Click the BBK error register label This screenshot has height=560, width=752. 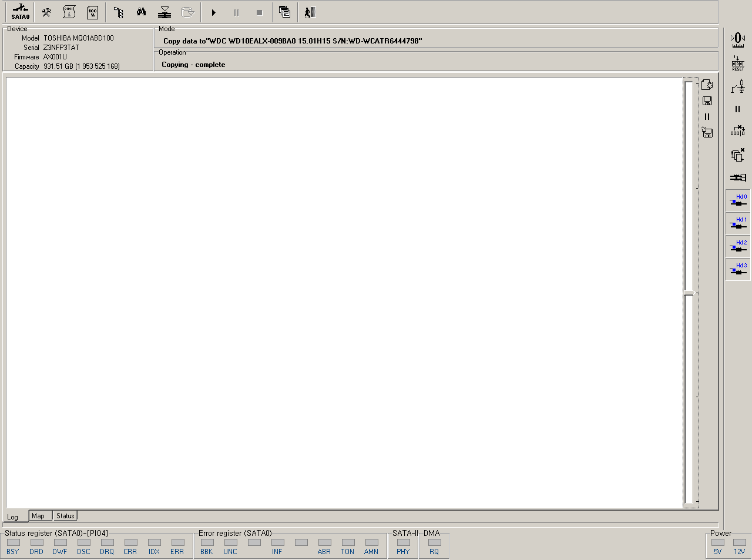coord(207,552)
